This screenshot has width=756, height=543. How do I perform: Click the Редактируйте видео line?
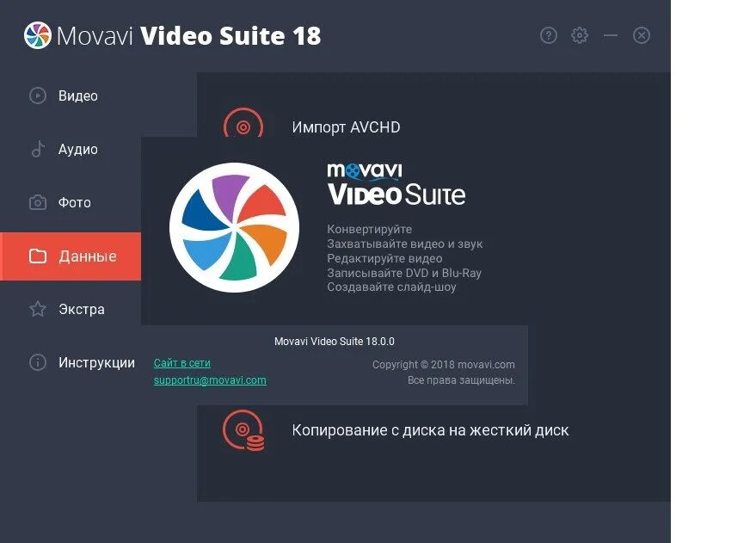pyautogui.click(x=384, y=258)
